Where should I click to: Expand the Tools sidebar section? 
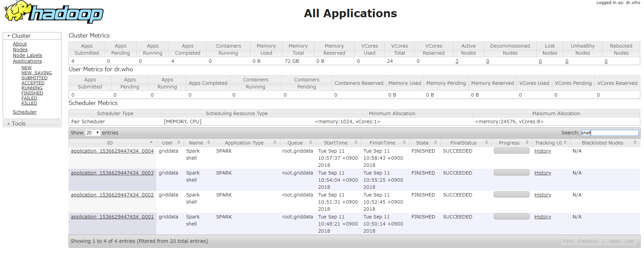coord(32,124)
